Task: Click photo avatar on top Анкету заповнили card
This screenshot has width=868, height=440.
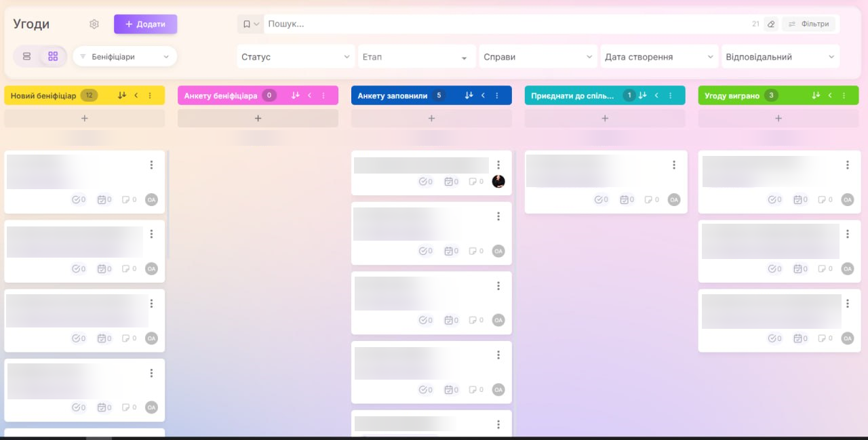Action: click(498, 181)
